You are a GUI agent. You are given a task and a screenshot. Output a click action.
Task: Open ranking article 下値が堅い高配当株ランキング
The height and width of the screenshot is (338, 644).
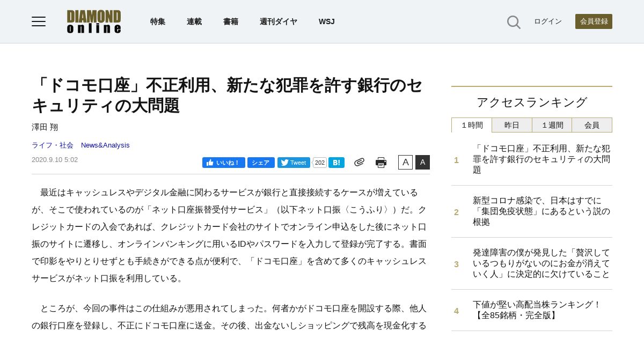(537, 310)
